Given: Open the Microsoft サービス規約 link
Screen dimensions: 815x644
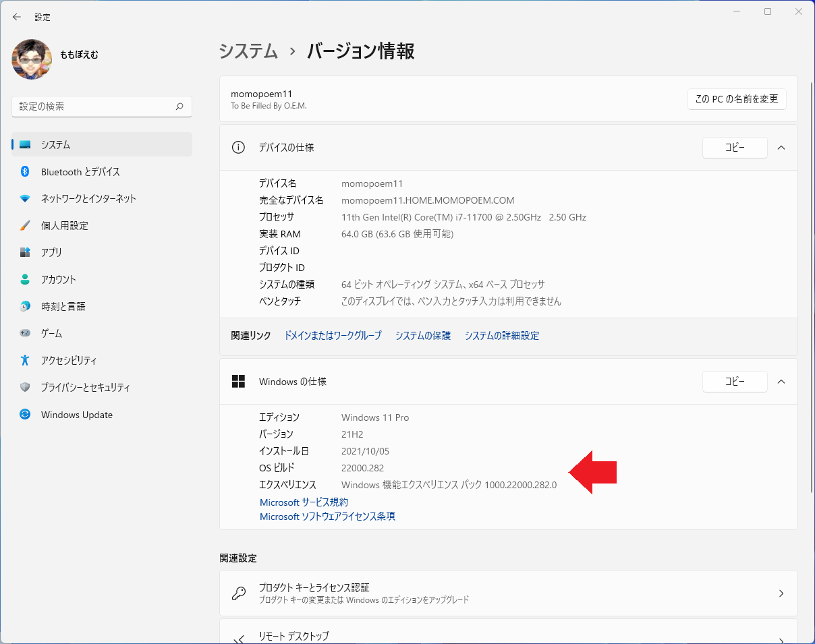Looking at the screenshot, I should tap(304, 502).
